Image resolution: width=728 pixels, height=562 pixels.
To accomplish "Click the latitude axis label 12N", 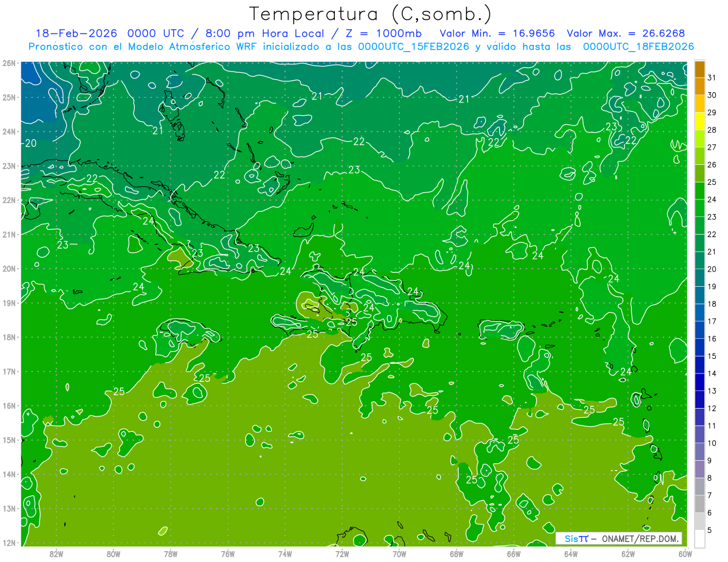I will click(8, 543).
